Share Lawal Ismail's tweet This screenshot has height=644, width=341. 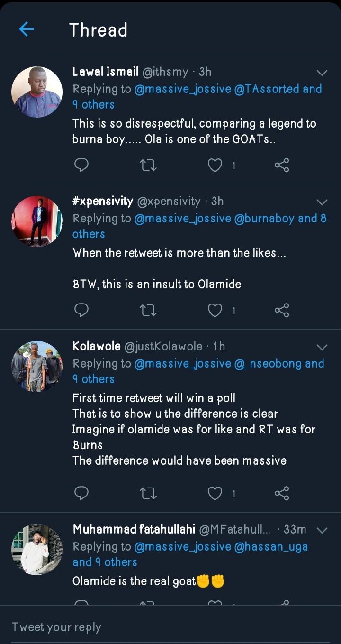[282, 165]
